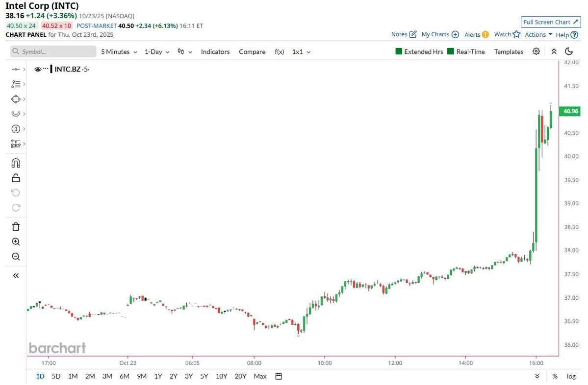This screenshot has width=588, height=385.
Task: Select the 6M range tab
Action: coord(125,376)
